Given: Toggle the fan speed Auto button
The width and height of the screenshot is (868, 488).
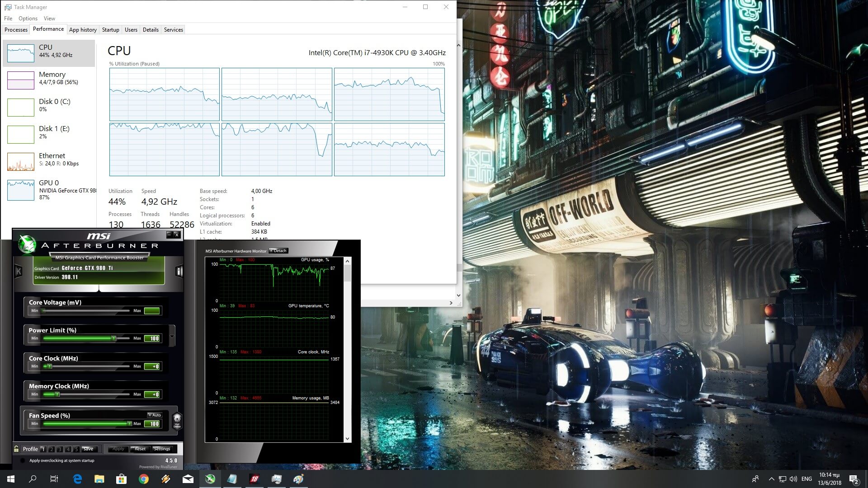Looking at the screenshot, I should [x=155, y=415].
